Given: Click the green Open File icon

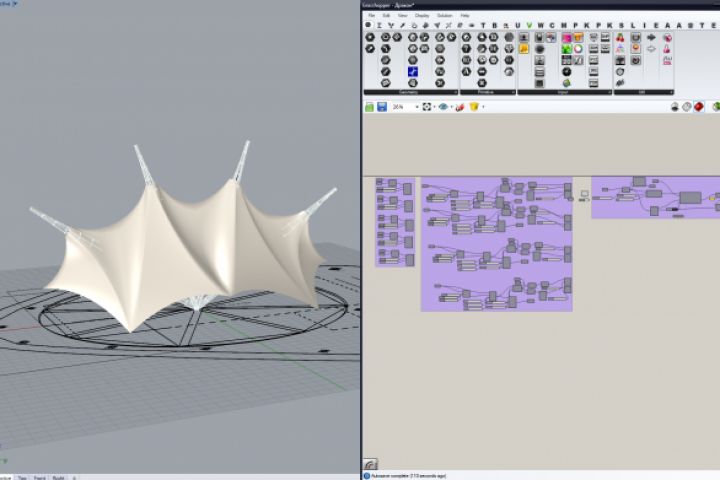Looking at the screenshot, I should coord(369,107).
